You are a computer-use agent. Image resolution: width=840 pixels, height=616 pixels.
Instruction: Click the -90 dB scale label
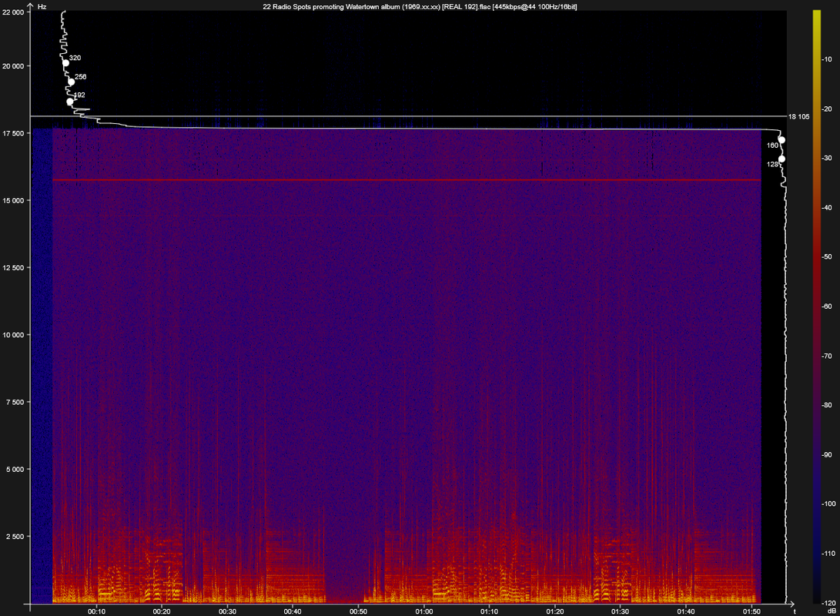pyautogui.click(x=827, y=455)
